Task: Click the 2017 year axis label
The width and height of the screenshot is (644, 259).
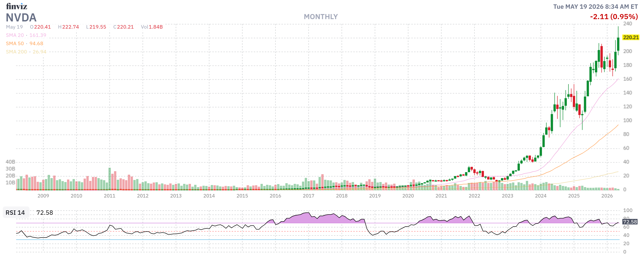Action: pyautogui.click(x=308, y=196)
